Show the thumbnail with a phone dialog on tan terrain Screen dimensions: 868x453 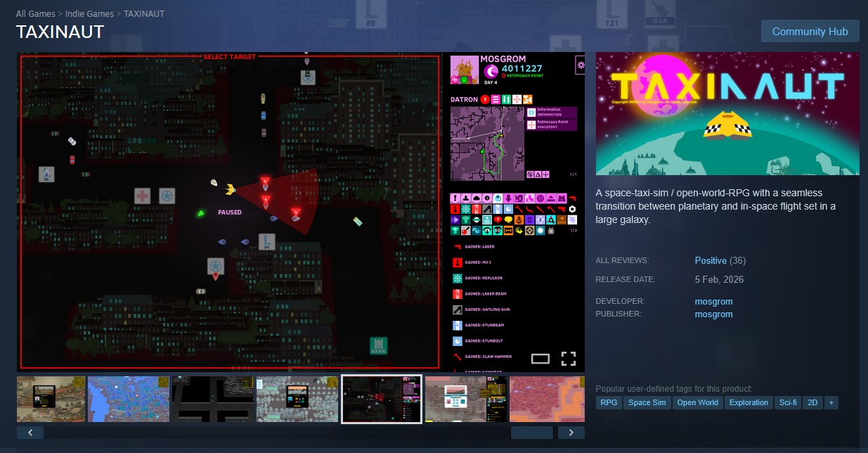(51, 399)
